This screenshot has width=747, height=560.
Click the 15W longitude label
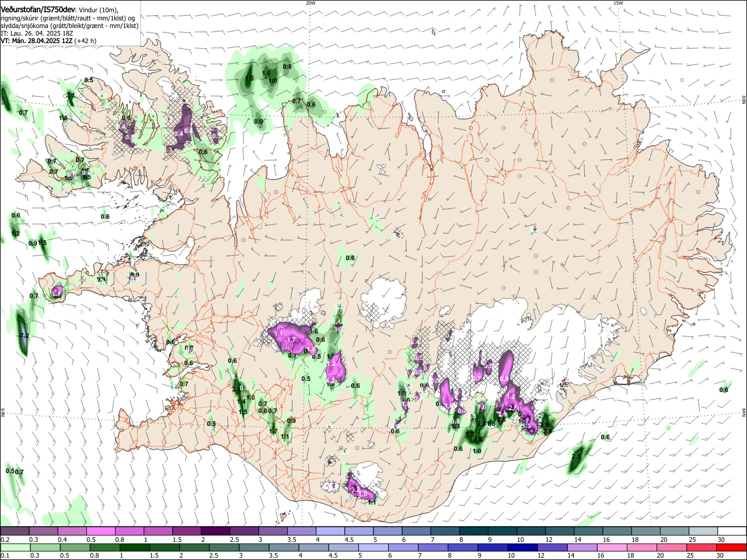618,3
